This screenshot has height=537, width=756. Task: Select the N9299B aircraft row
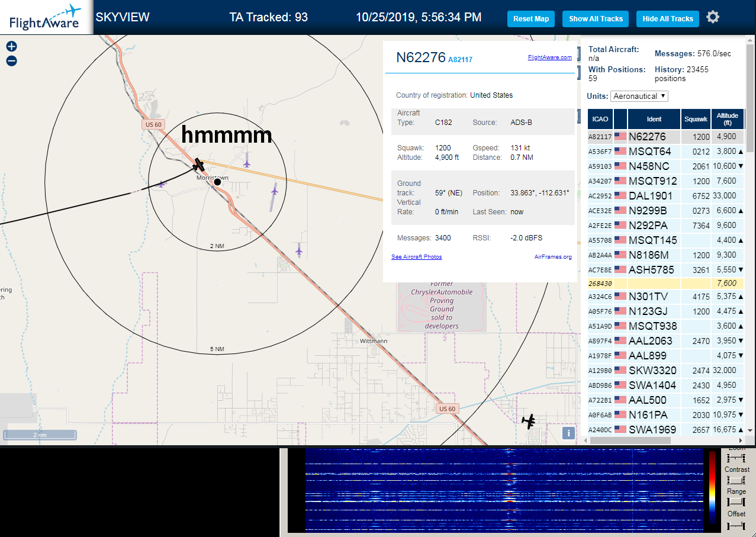pos(666,211)
